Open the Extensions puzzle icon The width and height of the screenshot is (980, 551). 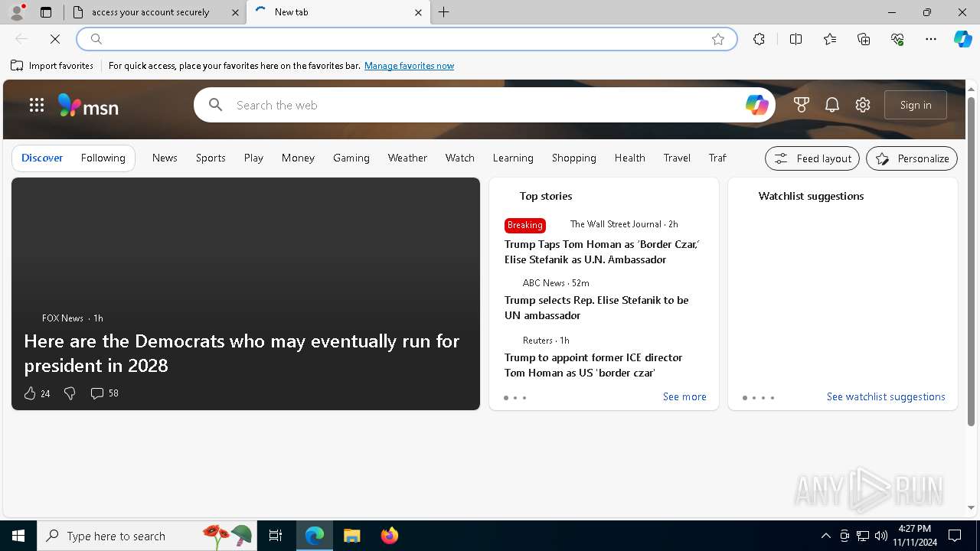point(759,39)
